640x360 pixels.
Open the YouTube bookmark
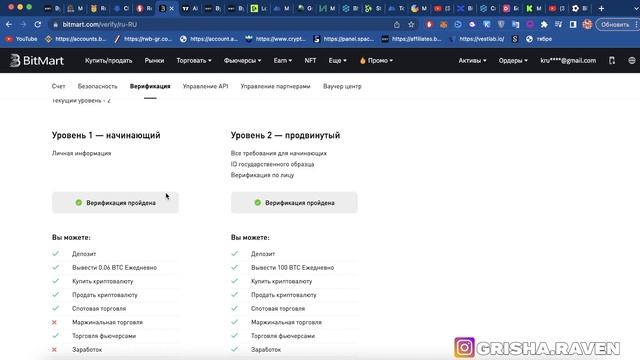[x=21, y=39]
